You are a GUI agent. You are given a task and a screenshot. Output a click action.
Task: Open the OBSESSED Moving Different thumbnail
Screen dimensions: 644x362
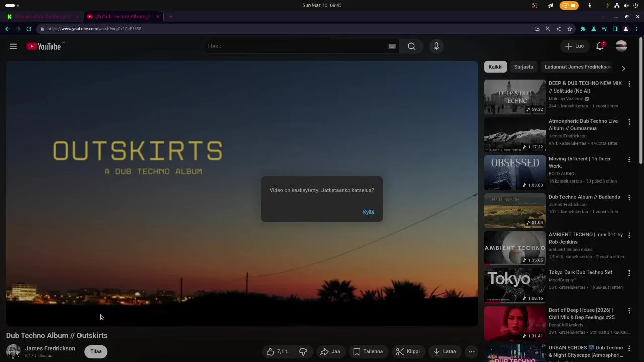click(515, 172)
